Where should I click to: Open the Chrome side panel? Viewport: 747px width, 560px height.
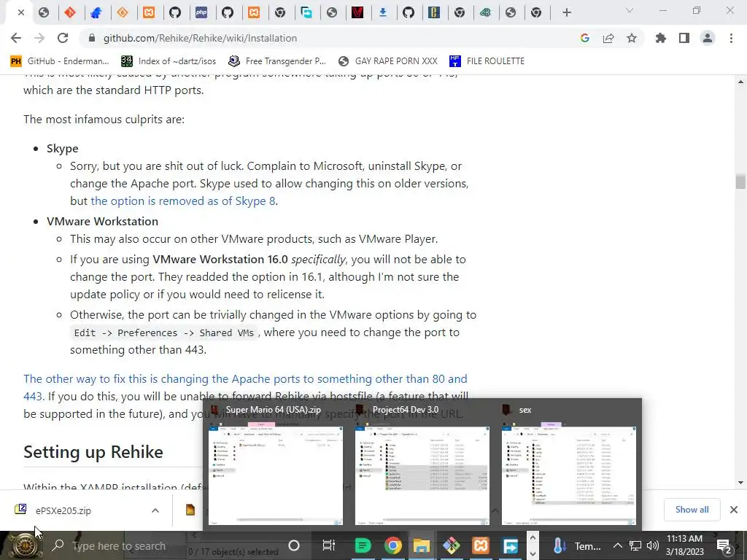(684, 38)
